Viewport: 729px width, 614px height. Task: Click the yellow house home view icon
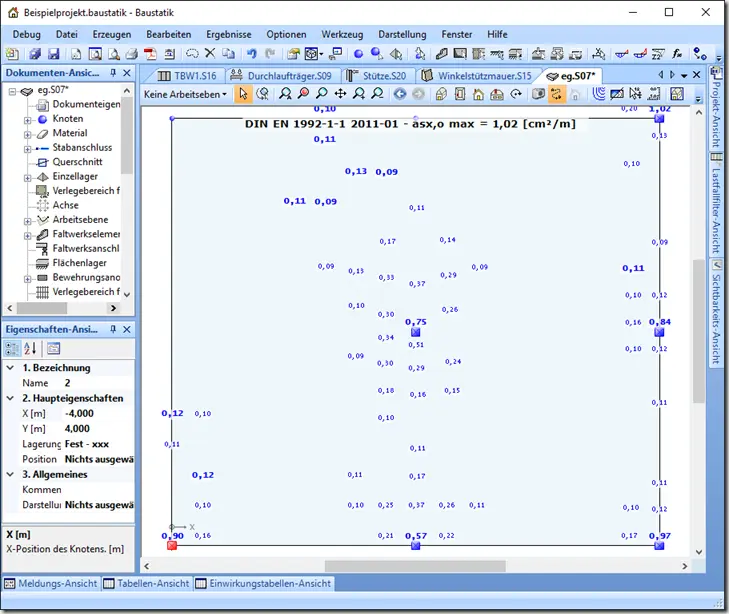click(478, 94)
